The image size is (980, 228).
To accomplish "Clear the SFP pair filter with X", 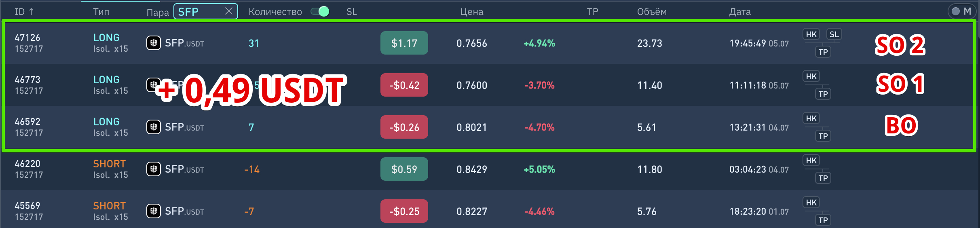I will click(229, 11).
